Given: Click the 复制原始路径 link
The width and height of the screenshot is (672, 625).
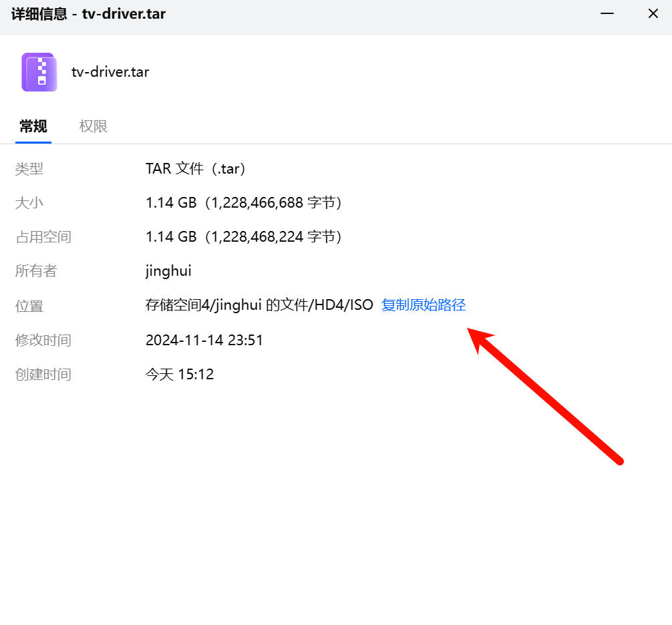Looking at the screenshot, I should click(x=423, y=305).
